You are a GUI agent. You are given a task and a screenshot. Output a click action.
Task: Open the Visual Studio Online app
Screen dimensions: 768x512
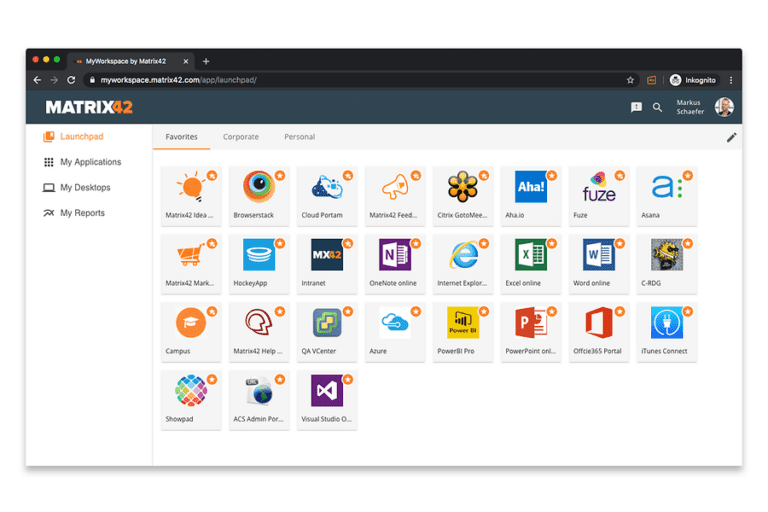(327, 400)
